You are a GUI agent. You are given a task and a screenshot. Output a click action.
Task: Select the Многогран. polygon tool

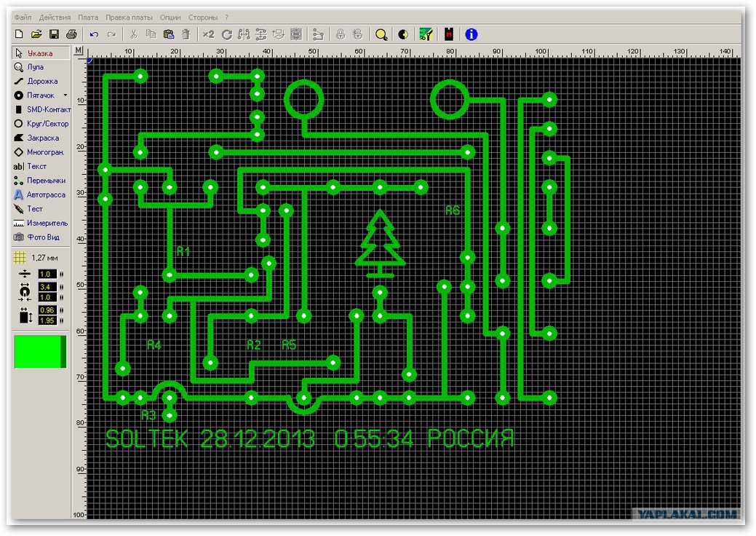41,152
